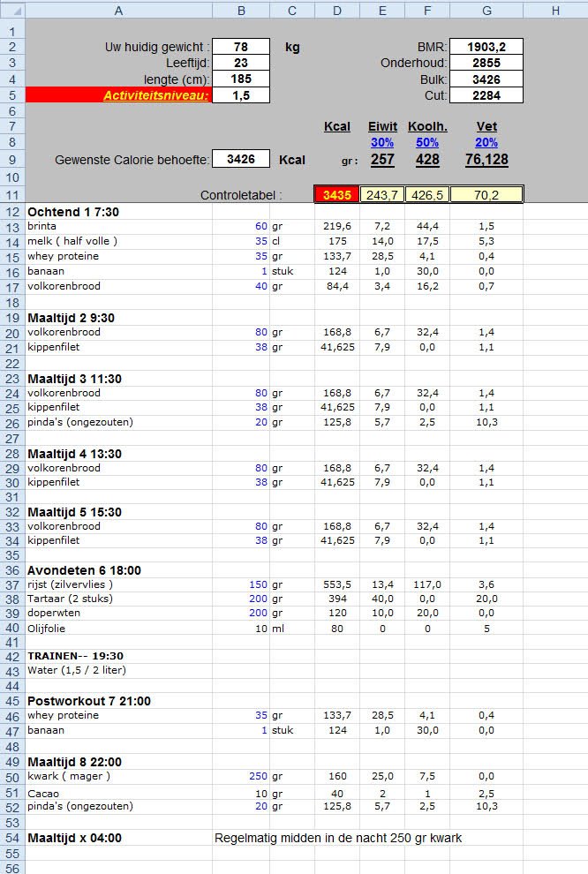Select the Ochtend 1 7:30 heading cell
Image resolution: width=588 pixels, height=874 pixels.
73,212
